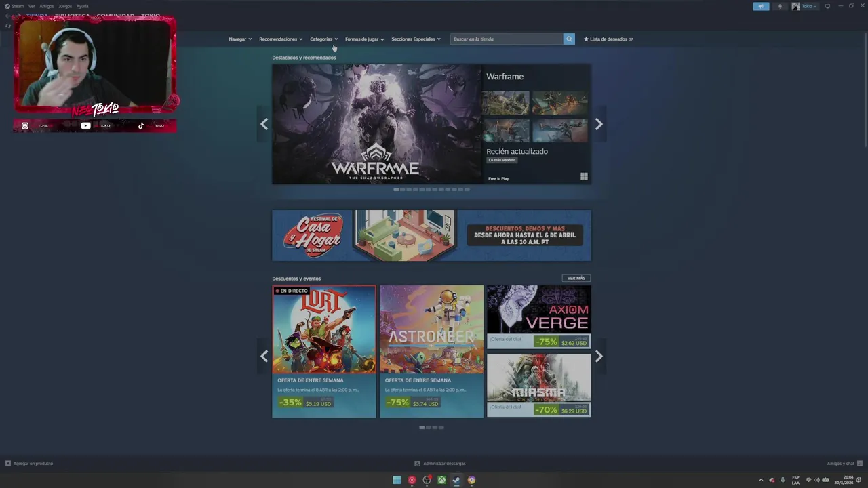The height and width of the screenshot is (488, 868).
Task: Open the Steam announcements megaphone button
Action: [761, 6]
